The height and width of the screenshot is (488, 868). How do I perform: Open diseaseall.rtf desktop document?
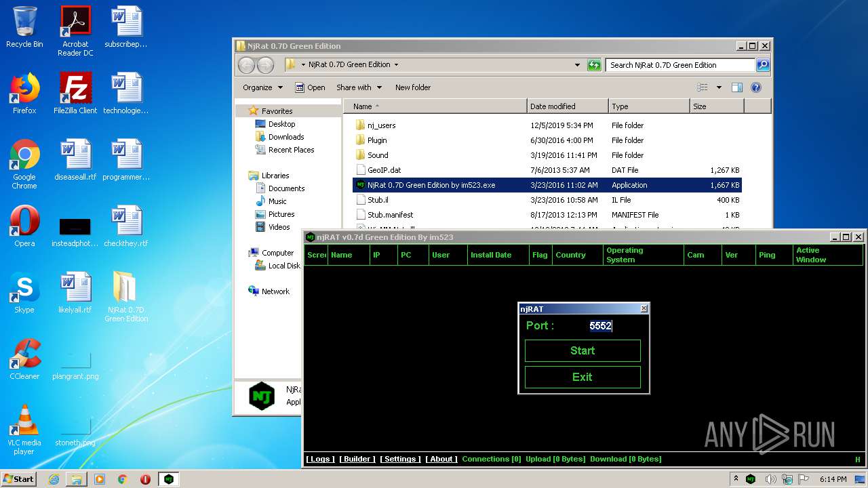tap(75, 160)
